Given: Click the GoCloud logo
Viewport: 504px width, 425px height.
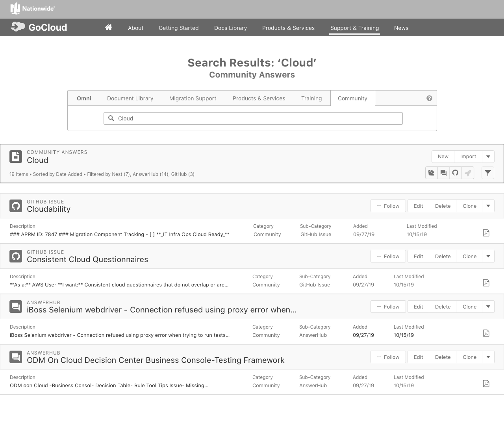Looking at the screenshot, I should 39,27.
